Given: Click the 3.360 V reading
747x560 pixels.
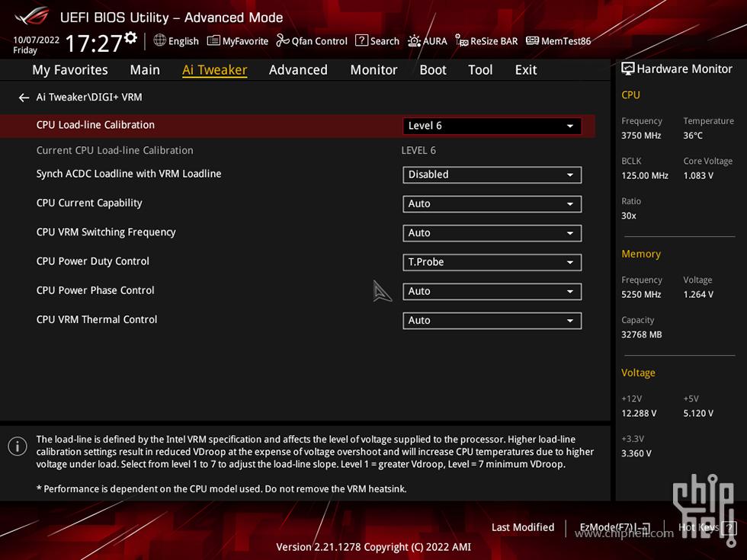Looking at the screenshot, I should coord(636,453).
